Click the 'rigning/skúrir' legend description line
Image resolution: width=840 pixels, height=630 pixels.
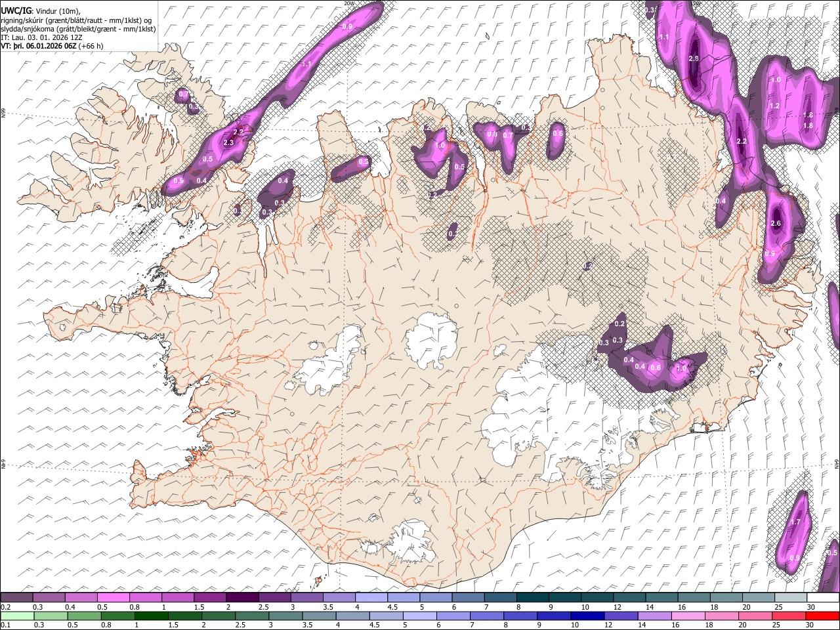(75, 20)
